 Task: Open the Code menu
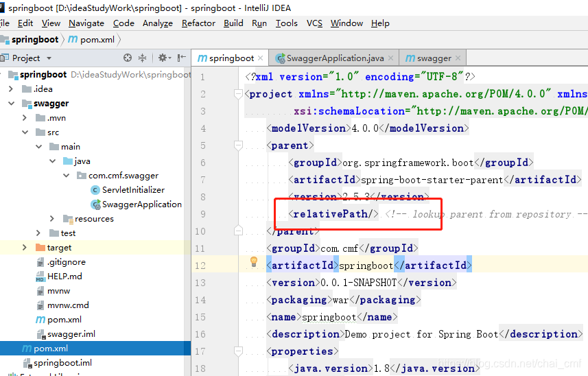[x=124, y=23]
